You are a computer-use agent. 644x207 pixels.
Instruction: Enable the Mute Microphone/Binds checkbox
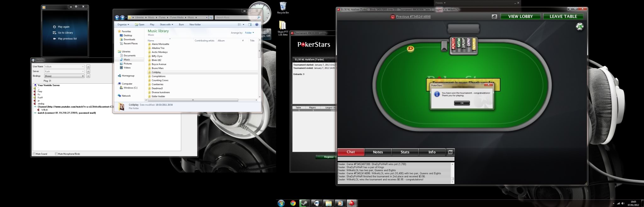click(56, 154)
